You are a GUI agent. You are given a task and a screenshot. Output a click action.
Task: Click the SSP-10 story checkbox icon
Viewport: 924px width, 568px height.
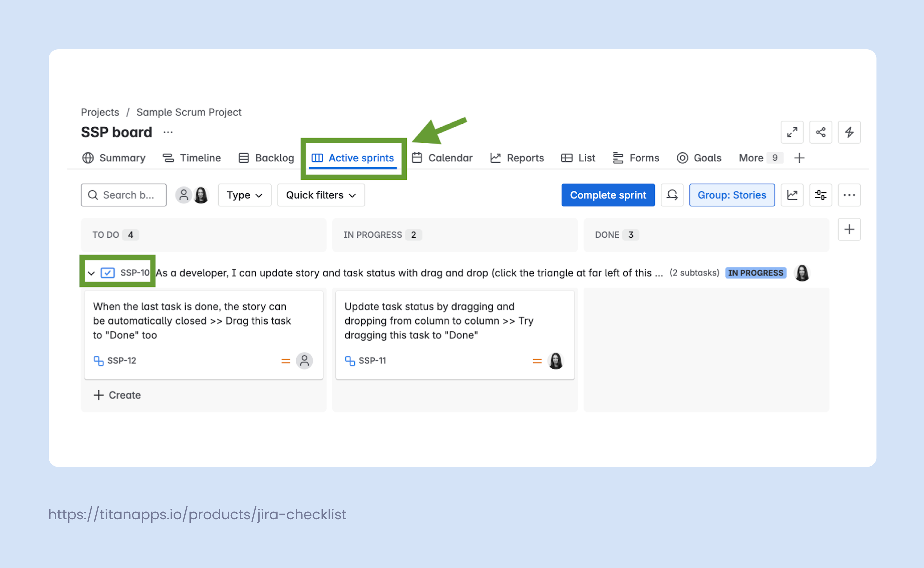(x=108, y=273)
